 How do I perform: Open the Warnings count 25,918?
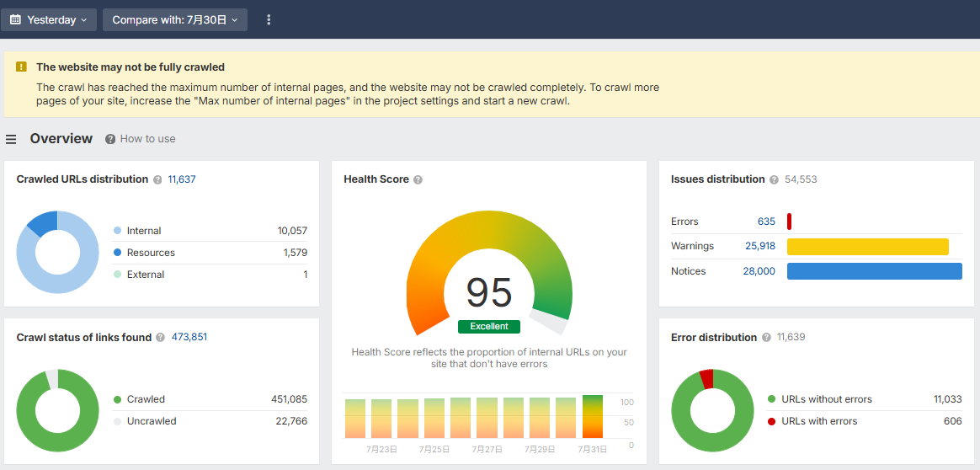[x=760, y=246]
